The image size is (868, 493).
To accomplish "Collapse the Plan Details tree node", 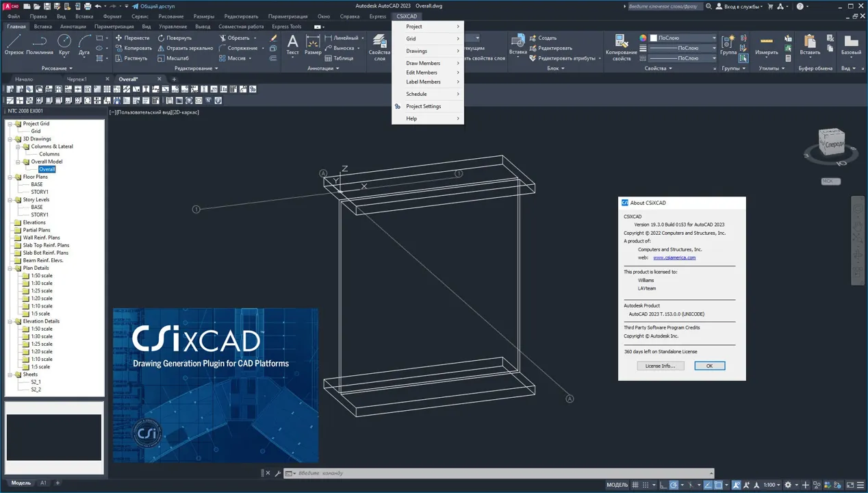I will pyautogui.click(x=10, y=268).
